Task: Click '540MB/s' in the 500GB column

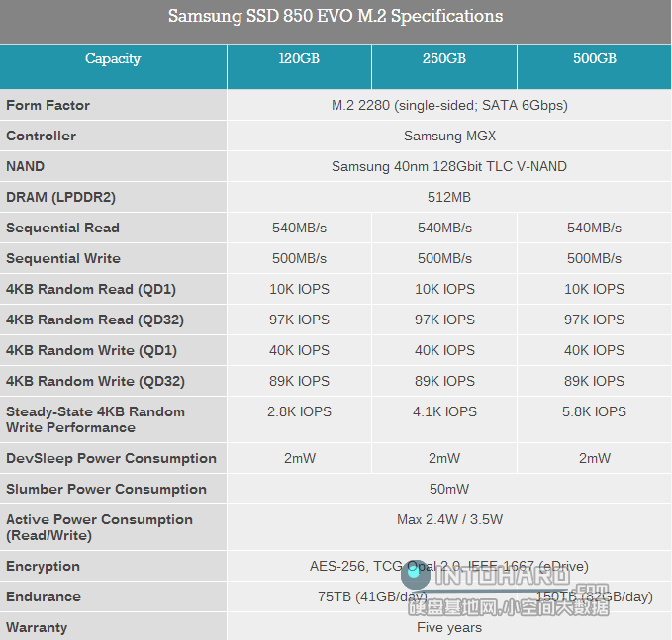Action: (594, 228)
